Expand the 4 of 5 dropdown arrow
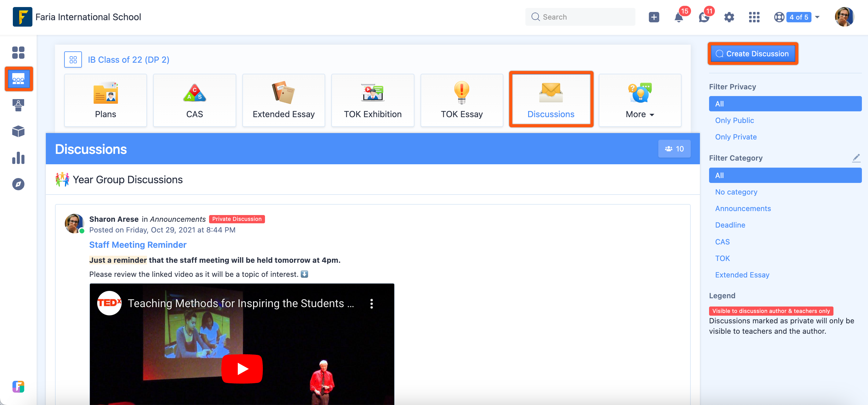Viewport: 868px width, 405px height. pos(817,17)
